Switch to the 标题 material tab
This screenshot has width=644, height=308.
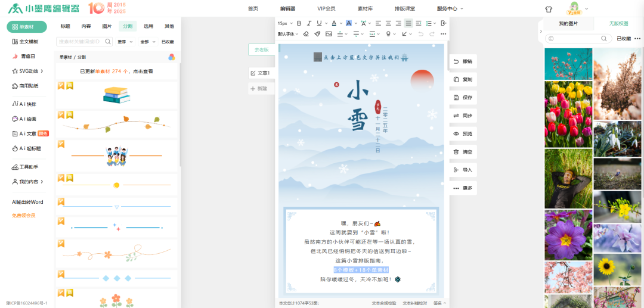click(66, 26)
